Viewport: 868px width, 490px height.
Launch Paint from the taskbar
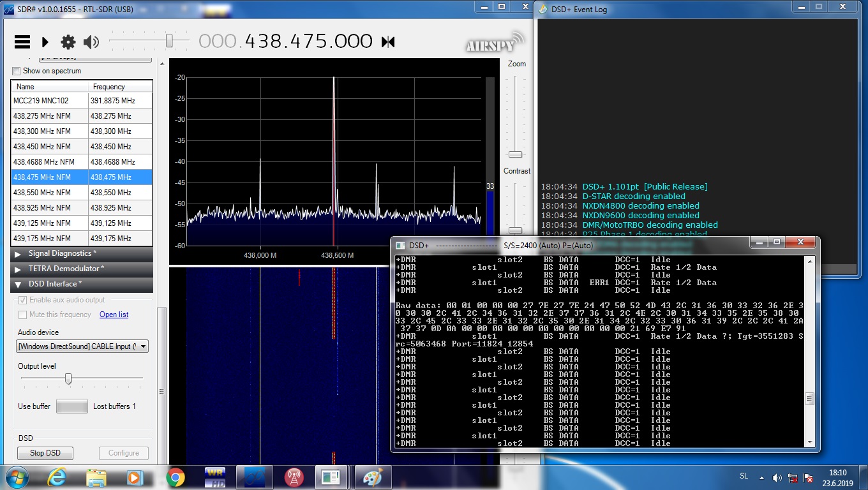(372, 477)
